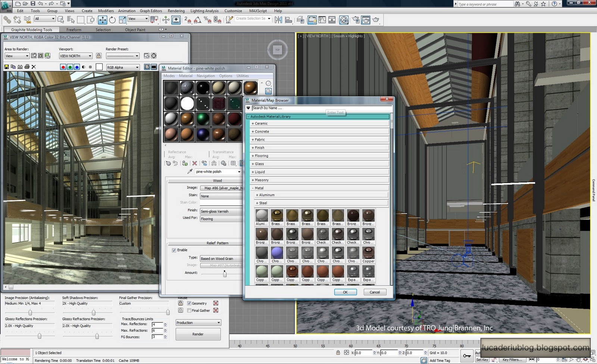The width and height of the screenshot is (597, 364).
Task: Open the Rendering menu
Action: pyautogui.click(x=176, y=11)
